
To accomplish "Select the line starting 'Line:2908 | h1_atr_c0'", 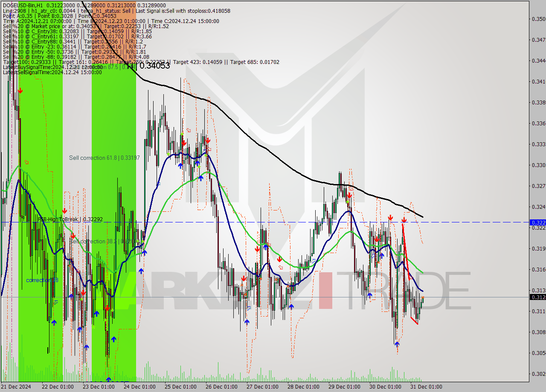I will point(116,11).
